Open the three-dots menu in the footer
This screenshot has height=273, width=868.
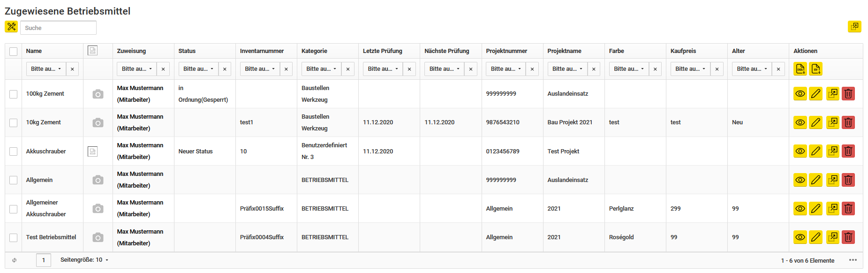coord(853,260)
